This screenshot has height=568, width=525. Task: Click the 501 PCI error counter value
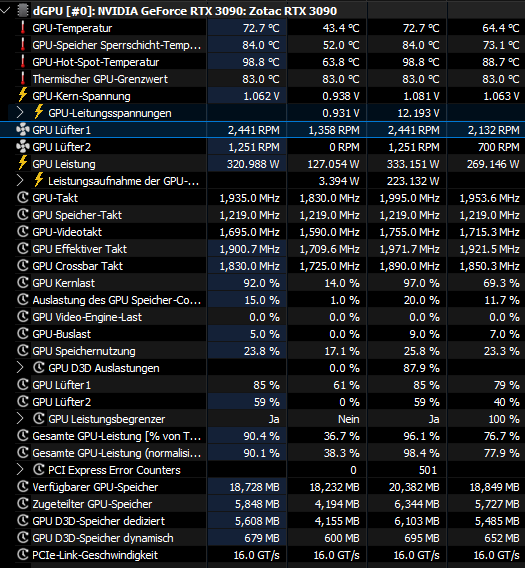click(x=428, y=470)
